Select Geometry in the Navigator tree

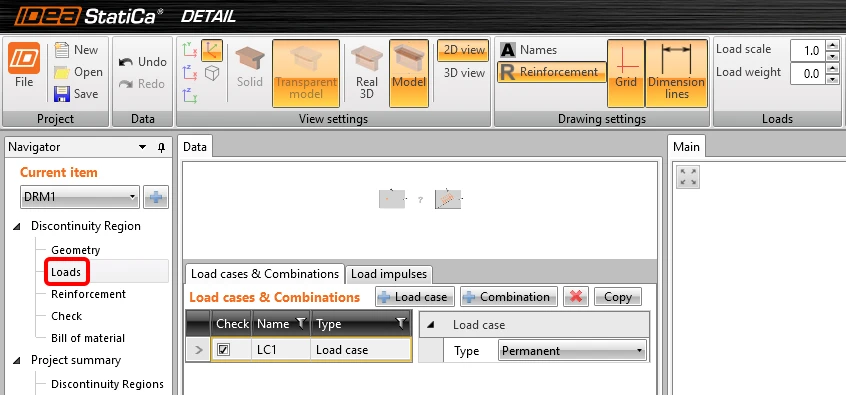(x=76, y=250)
